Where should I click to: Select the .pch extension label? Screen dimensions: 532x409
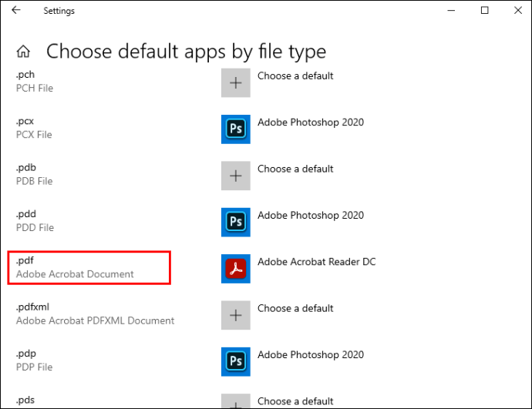point(25,75)
